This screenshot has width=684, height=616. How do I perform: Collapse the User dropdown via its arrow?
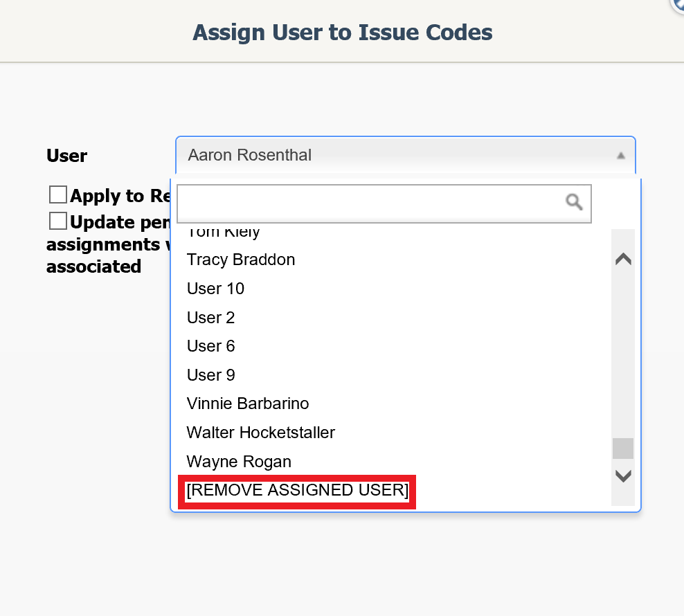(x=622, y=155)
